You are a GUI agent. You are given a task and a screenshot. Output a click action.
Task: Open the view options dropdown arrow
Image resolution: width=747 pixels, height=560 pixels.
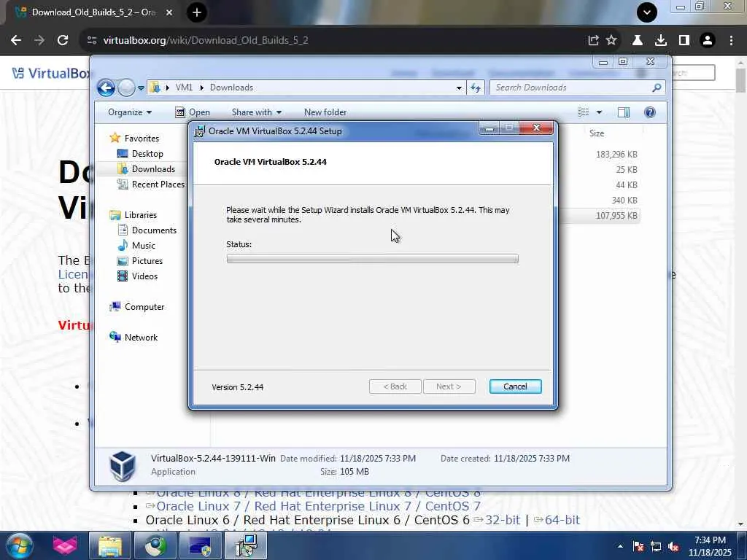600,112
